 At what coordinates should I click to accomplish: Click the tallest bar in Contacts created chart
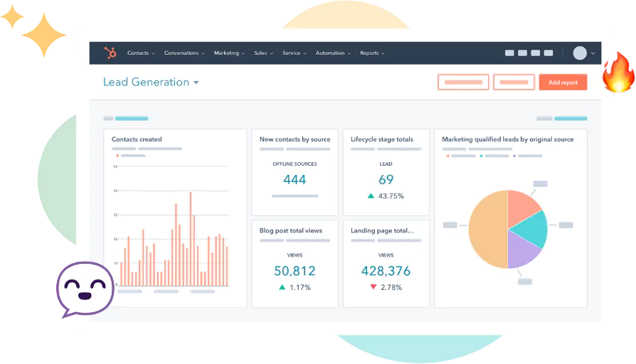(x=190, y=239)
